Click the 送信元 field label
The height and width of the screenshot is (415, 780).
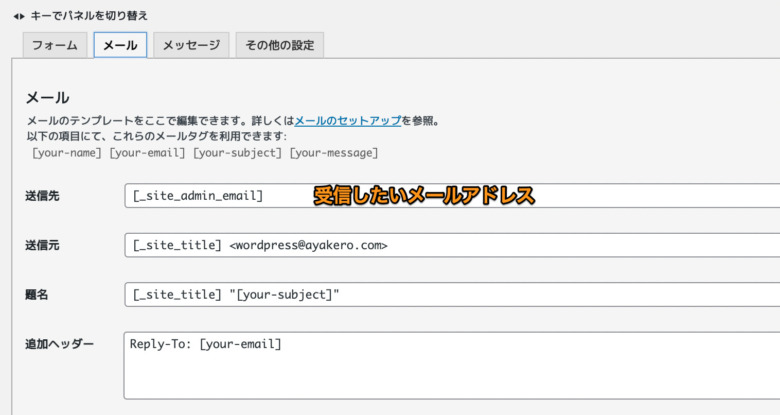42,245
